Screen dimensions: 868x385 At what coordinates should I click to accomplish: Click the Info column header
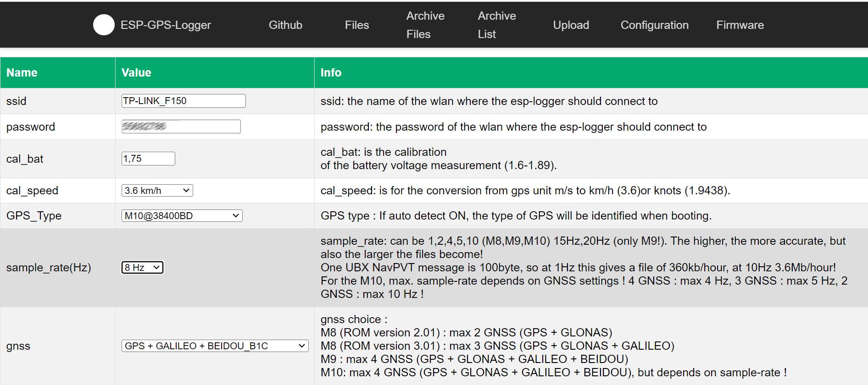point(331,72)
